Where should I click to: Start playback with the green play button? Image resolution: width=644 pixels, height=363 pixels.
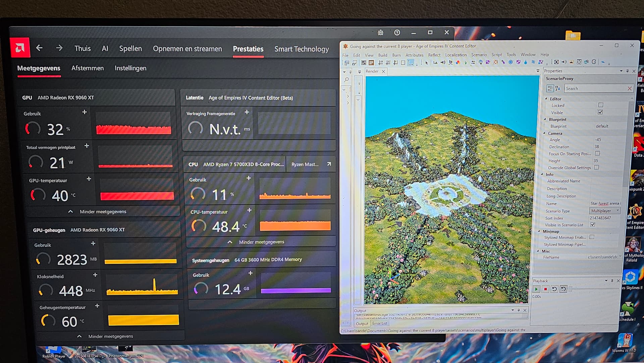[536, 289]
